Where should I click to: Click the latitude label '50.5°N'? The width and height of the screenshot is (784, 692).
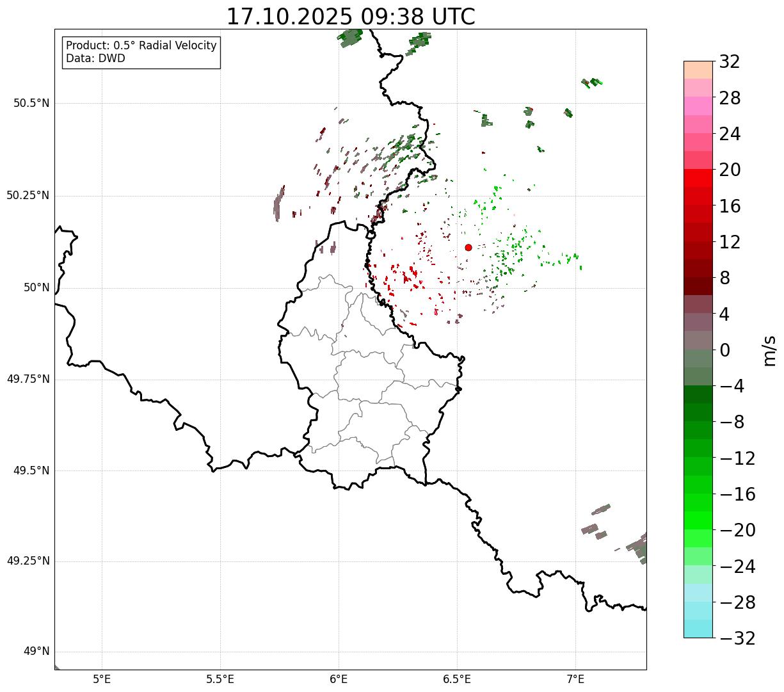click(x=32, y=103)
